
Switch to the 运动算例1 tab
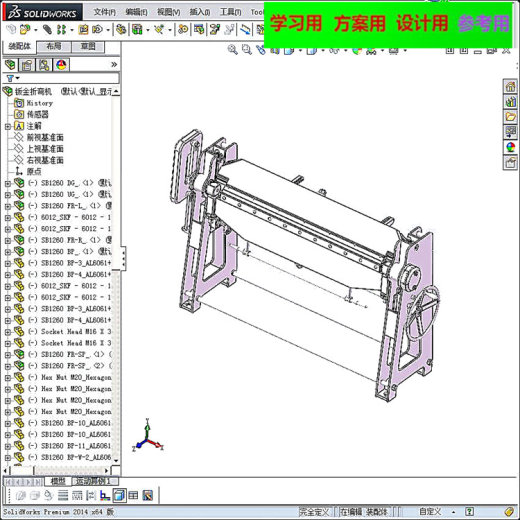pyautogui.click(x=95, y=481)
